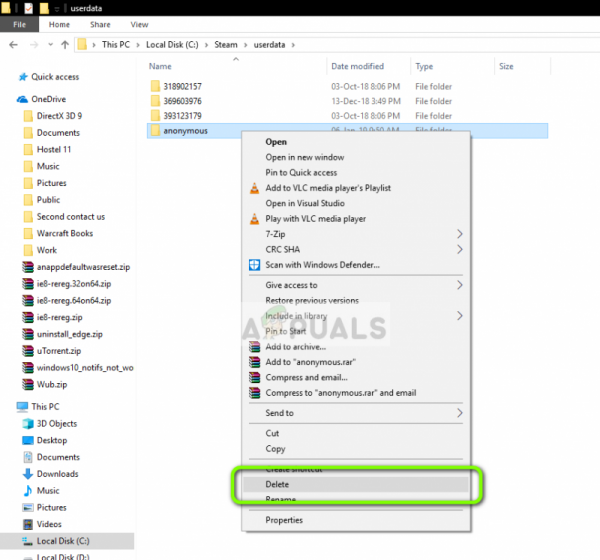Open the recent locations dropdown arrow
This screenshot has height=560, width=600.
[x=51, y=45]
